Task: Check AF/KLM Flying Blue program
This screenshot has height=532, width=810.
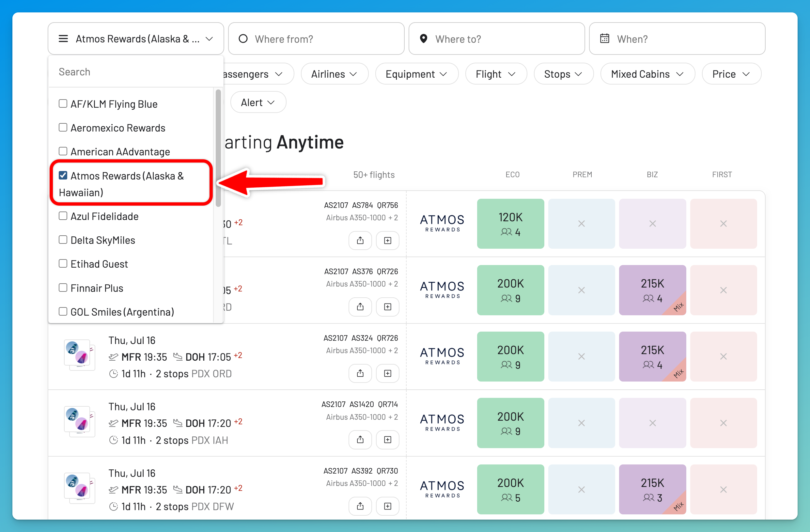Action: pyautogui.click(x=63, y=103)
